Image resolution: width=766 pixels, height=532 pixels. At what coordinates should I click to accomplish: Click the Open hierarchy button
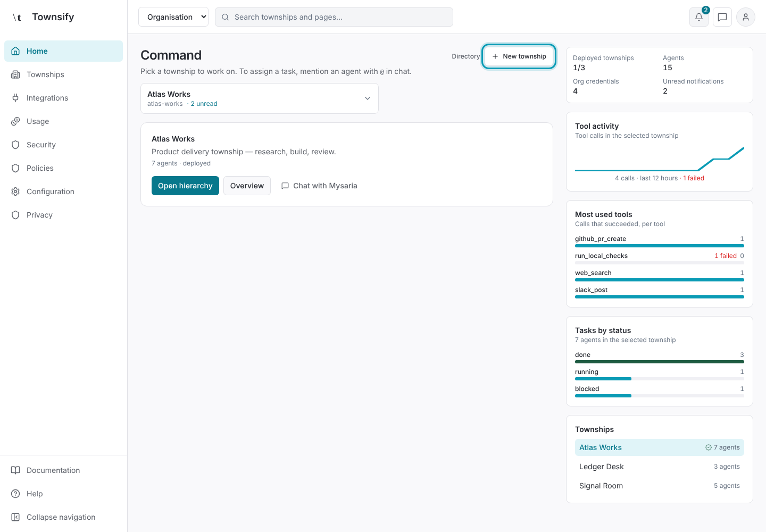(x=185, y=186)
